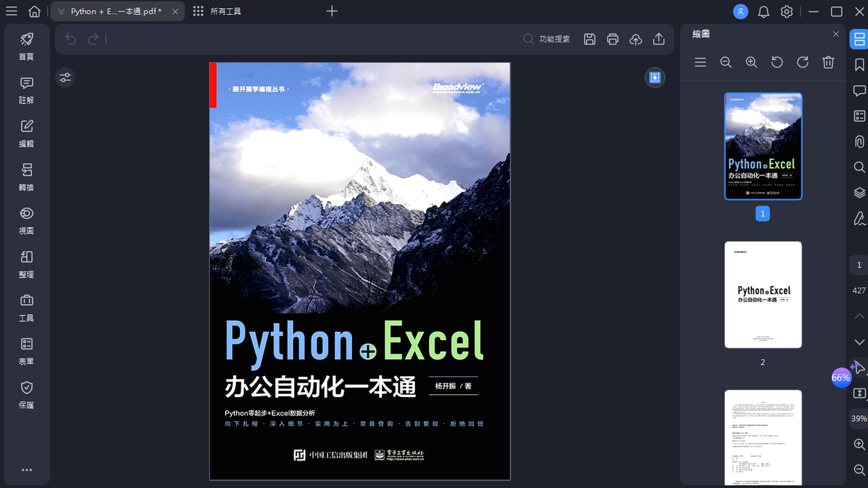Open the 註解 annotation tools
The width and height of the screenshot is (868, 488).
(x=26, y=90)
